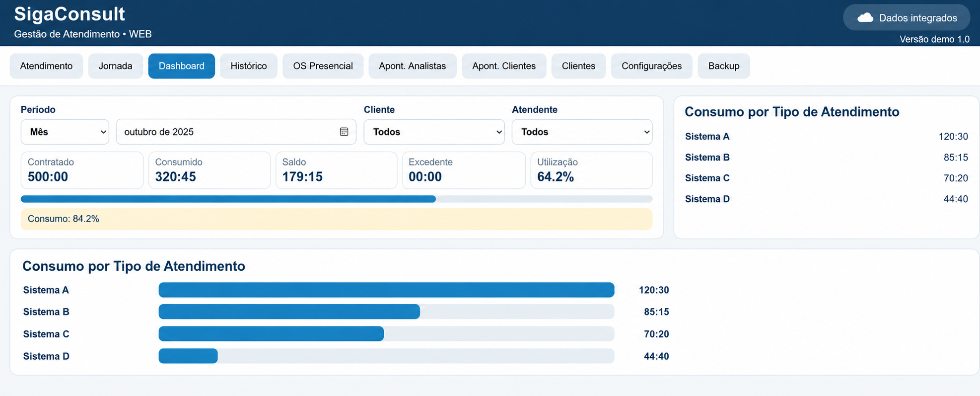Click Sistema D in the side panel

(707, 199)
